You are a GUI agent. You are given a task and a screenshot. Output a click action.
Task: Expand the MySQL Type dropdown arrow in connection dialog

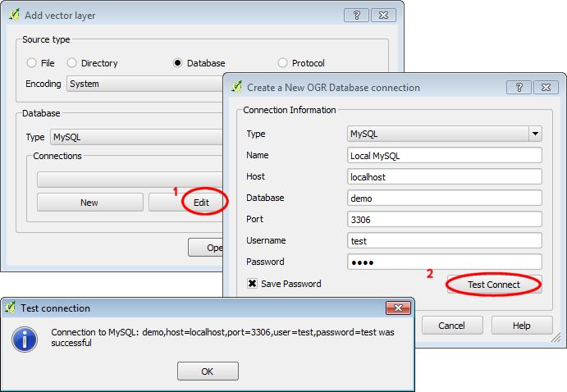[535, 134]
